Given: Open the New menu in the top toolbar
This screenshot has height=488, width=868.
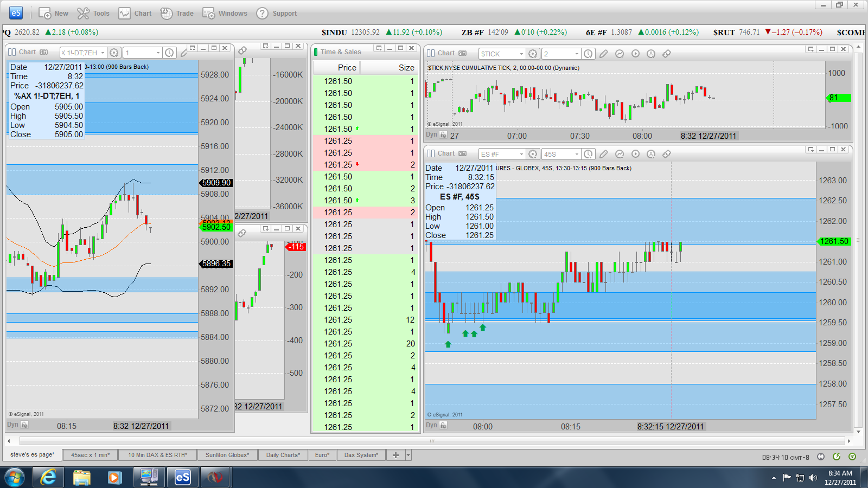Looking at the screenshot, I should pos(53,13).
